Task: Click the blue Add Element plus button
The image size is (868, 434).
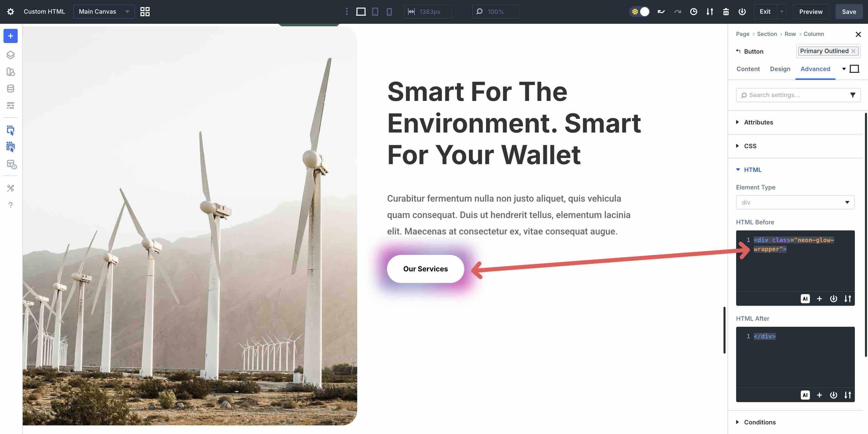Action: click(x=10, y=36)
